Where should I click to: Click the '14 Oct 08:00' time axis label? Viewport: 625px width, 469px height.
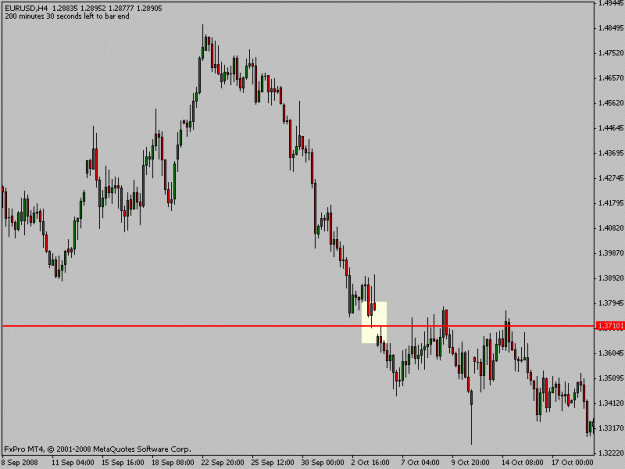pyautogui.click(x=522, y=462)
